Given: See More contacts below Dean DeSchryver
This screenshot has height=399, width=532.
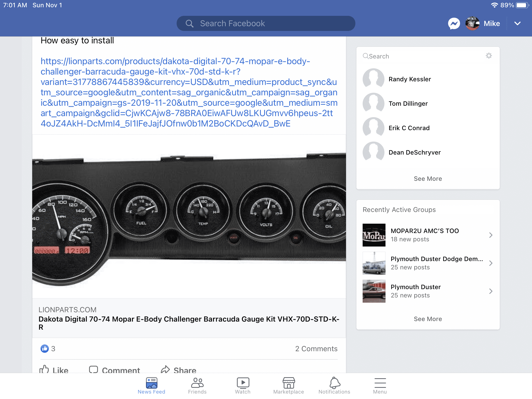Looking at the screenshot, I should (428, 178).
